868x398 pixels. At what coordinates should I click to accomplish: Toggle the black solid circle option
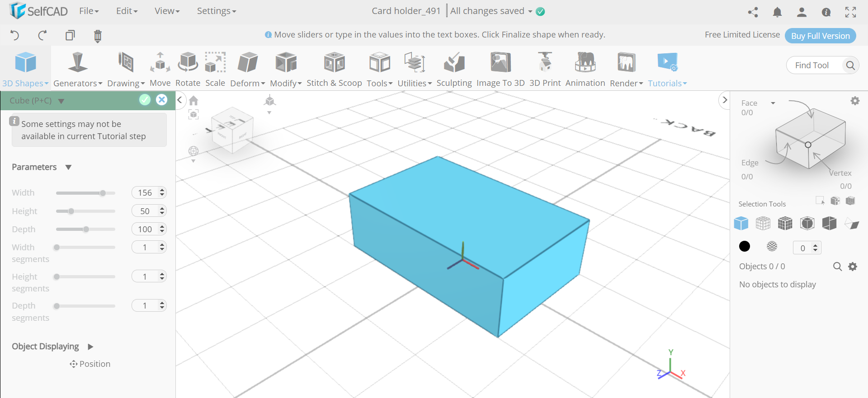click(745, 246)
